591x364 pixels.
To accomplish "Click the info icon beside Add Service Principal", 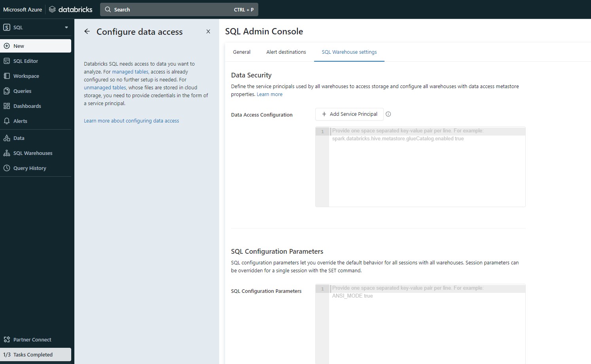I will [x=388, y=114].
